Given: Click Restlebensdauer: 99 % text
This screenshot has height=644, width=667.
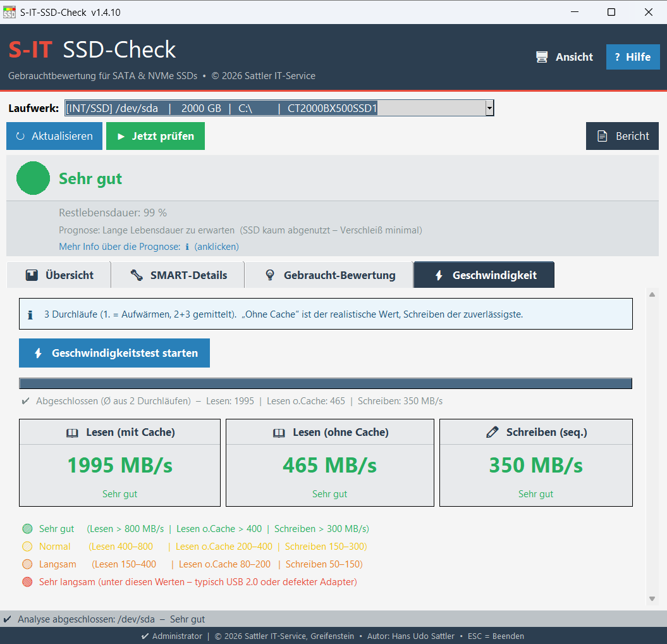Looking at the screenshot, I should [x=113, y=213].
